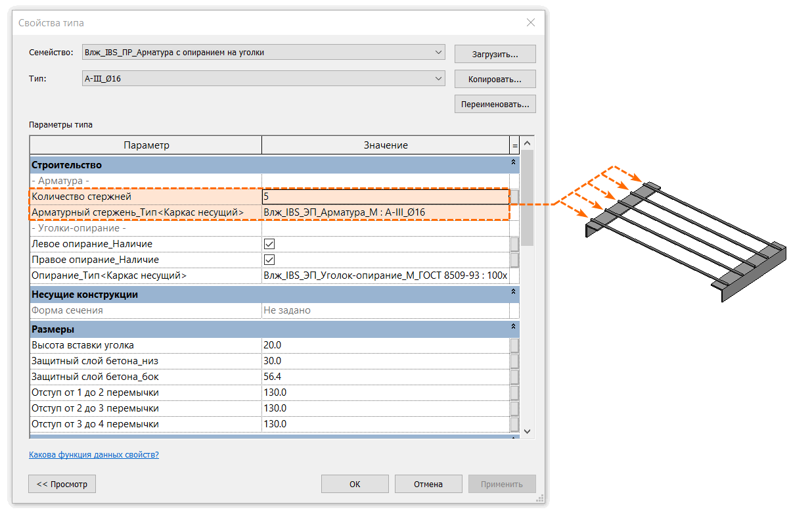Viewport: 812px width, 520px height.
Task: Click associate button for Количество стержней row
Action: pyautogui.click(x=514, y=197)
